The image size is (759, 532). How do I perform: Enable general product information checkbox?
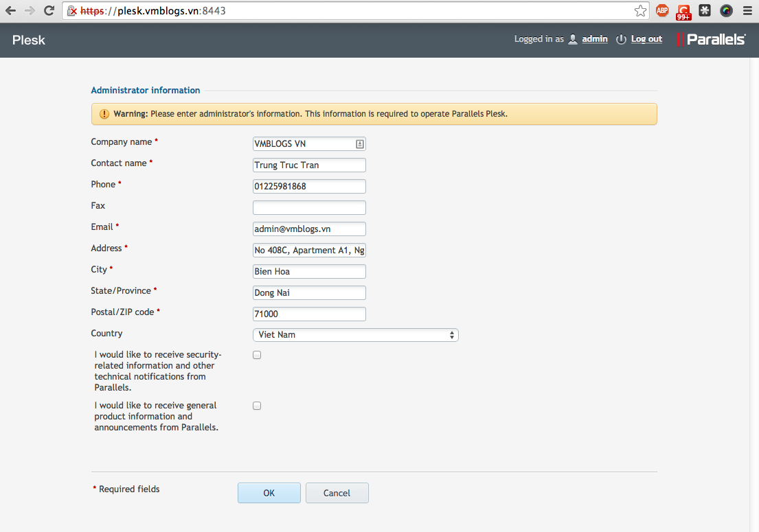[x=257, y=406]
